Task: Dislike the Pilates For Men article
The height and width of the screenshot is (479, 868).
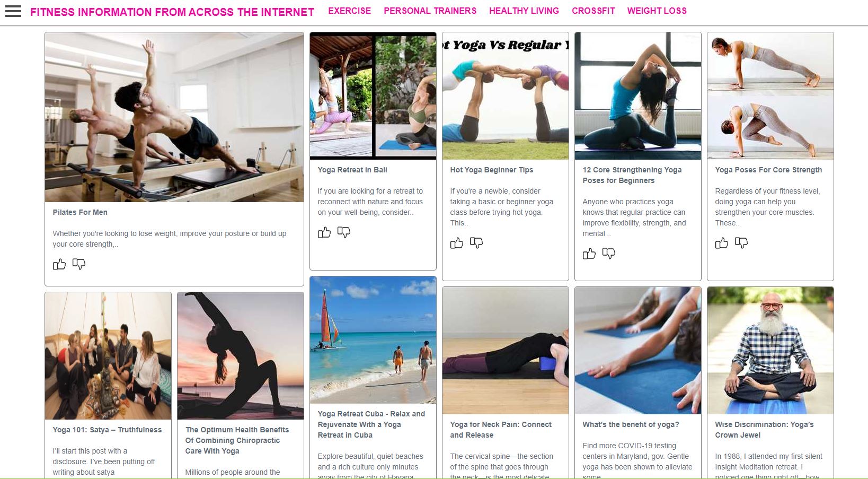Action: tap(79, 264)
